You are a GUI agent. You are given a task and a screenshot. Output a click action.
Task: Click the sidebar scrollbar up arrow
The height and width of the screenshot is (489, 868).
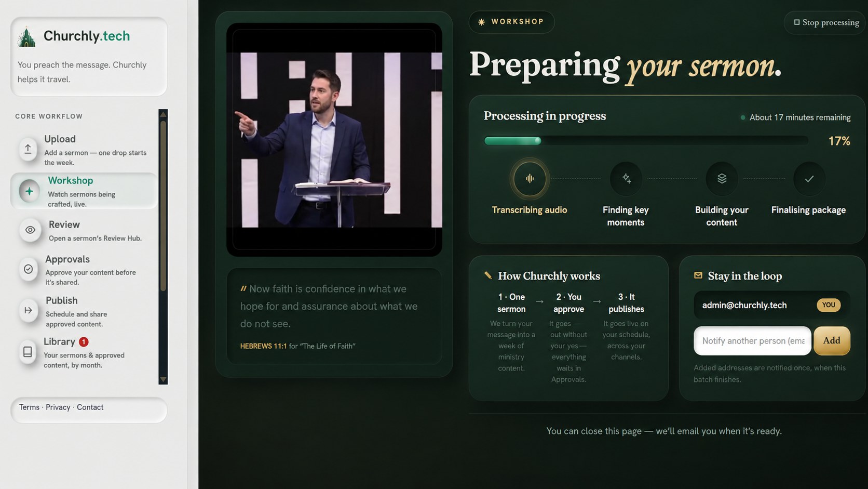coord(163,114)
